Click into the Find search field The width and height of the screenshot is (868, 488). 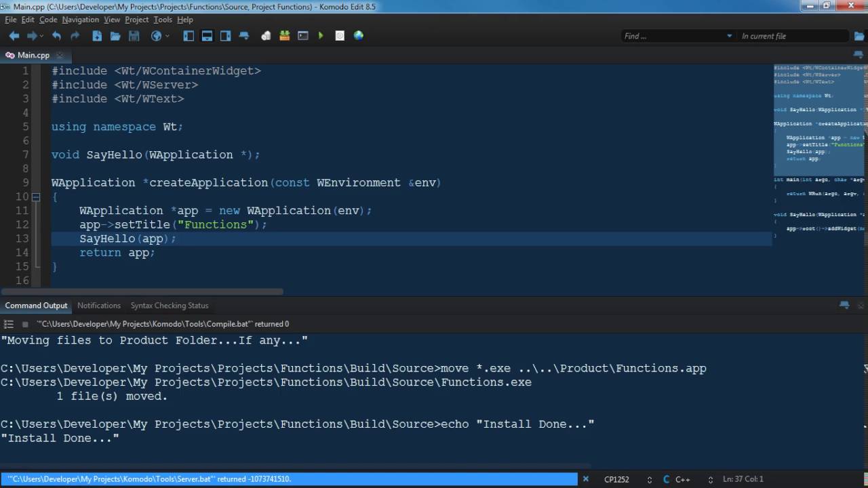click(x=671, y=36)
